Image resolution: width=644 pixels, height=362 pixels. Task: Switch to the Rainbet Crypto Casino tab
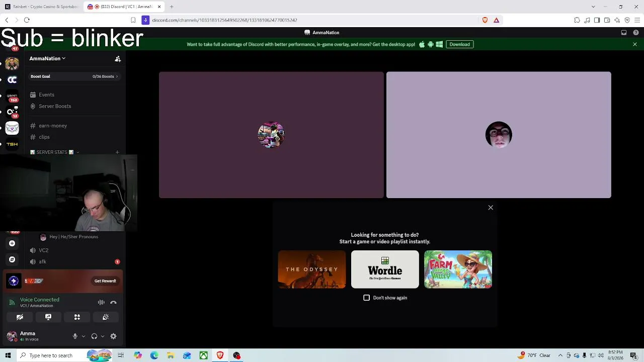42,7
